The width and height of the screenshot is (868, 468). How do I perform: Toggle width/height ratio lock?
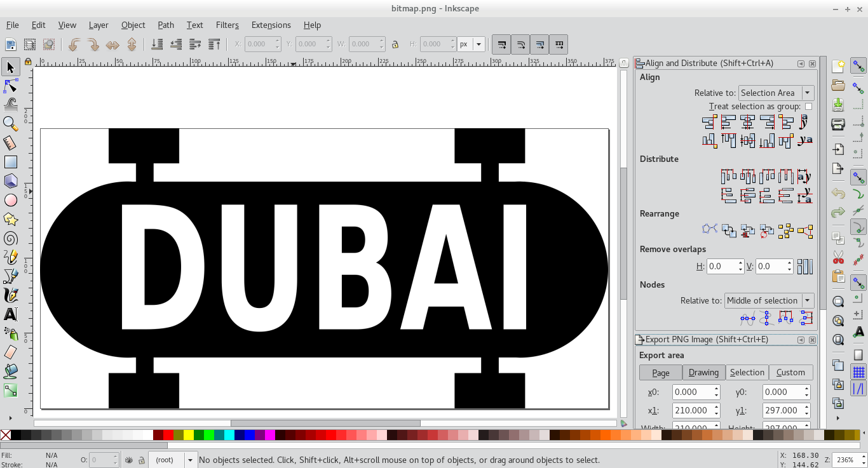coord(395,44)
